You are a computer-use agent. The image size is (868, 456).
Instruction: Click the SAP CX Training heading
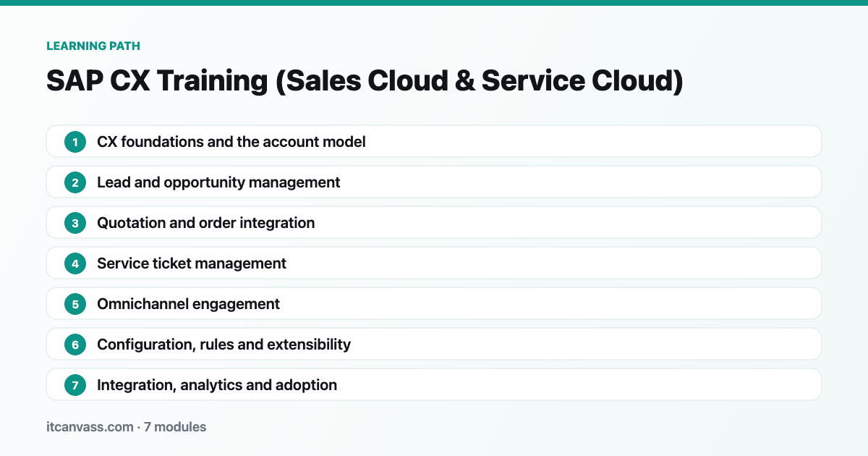click(365, 80)
